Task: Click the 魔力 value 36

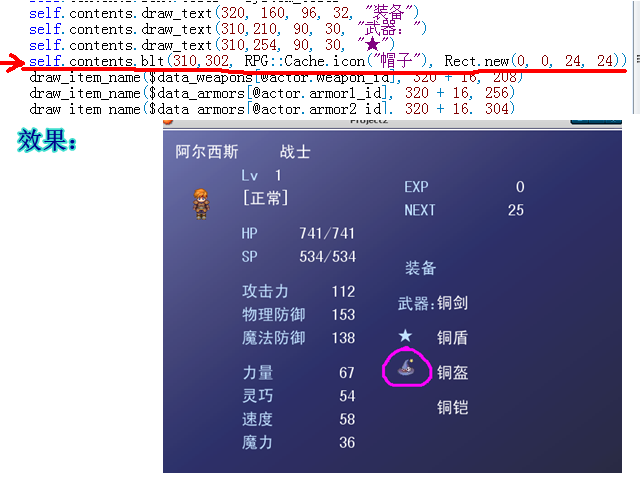Action: 347,442
